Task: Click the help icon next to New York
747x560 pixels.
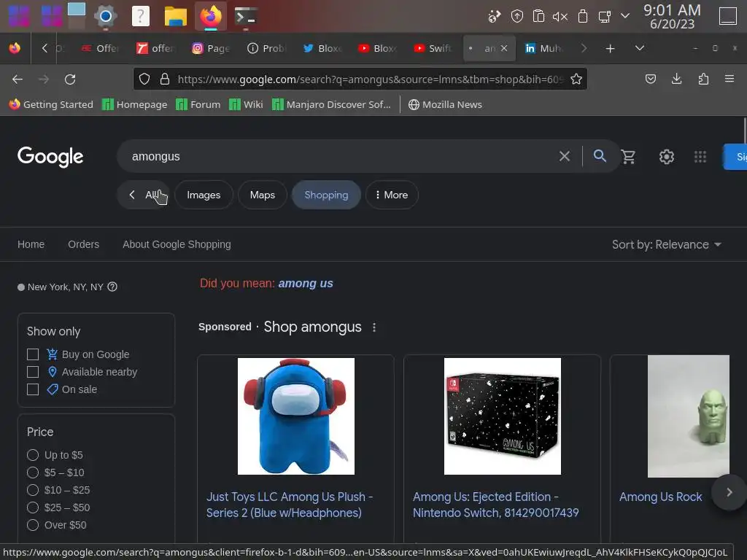Action: (x=112, y=287)
